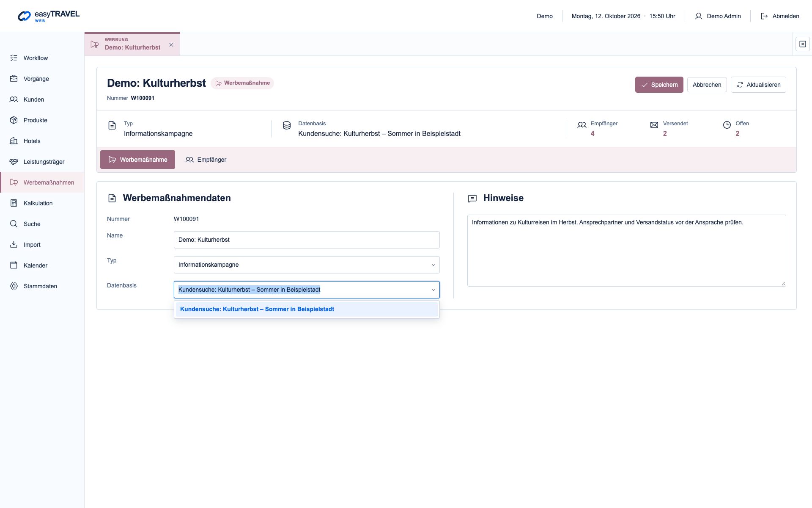Open Hotels section

point(42,141)
